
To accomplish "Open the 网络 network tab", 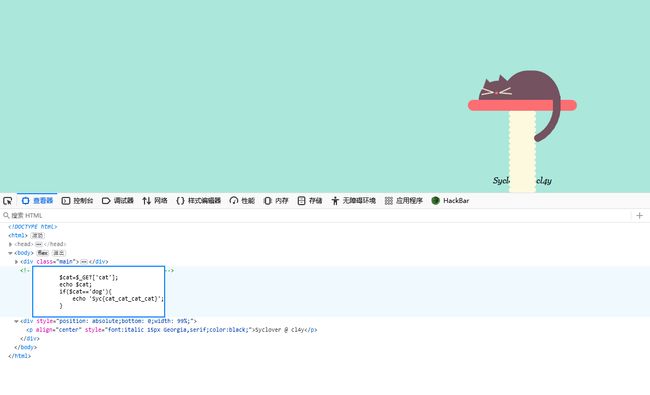I will [155, 201].
